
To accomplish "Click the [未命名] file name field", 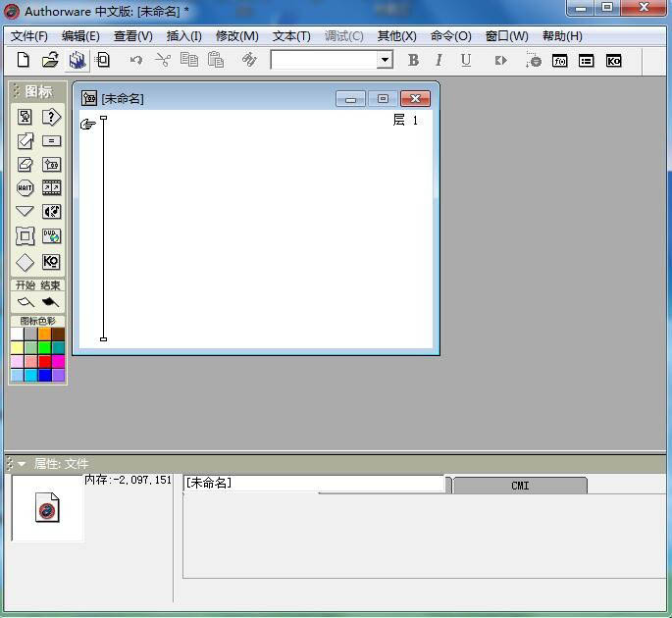I will pos(314,484).
